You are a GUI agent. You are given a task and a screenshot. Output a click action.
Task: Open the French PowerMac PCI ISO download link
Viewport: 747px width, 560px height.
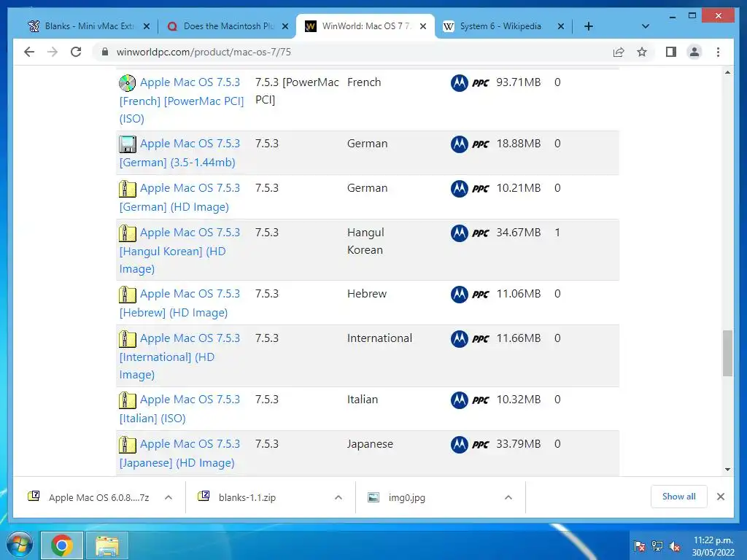(x=182, y=101)
